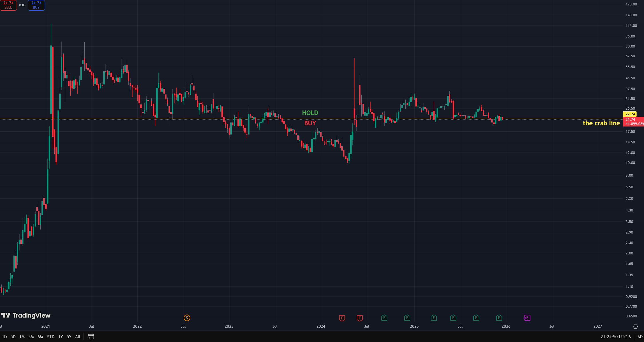Click the orange stock split marker
The image size is (644, 342).
[187, 318]
